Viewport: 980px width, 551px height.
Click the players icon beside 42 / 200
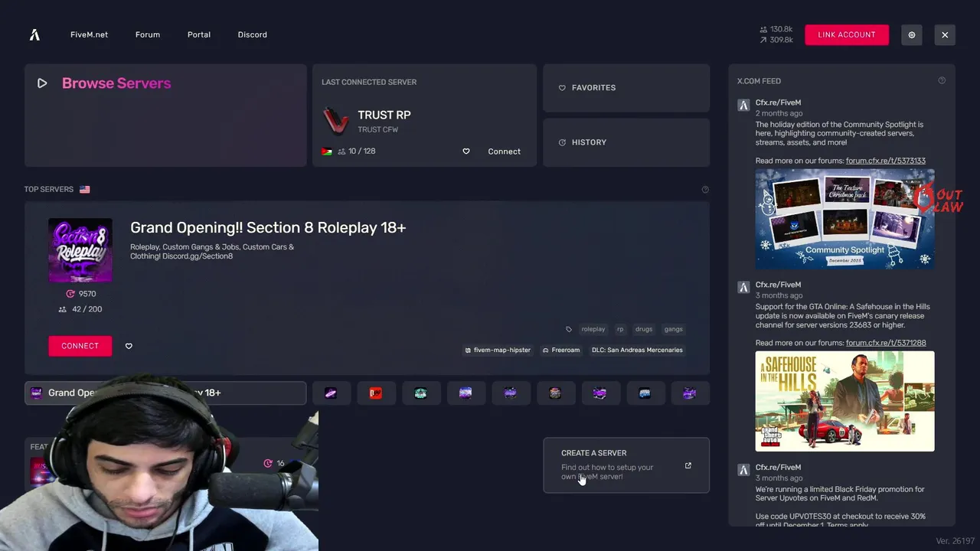pyautogui.click(x=63, y=309)
